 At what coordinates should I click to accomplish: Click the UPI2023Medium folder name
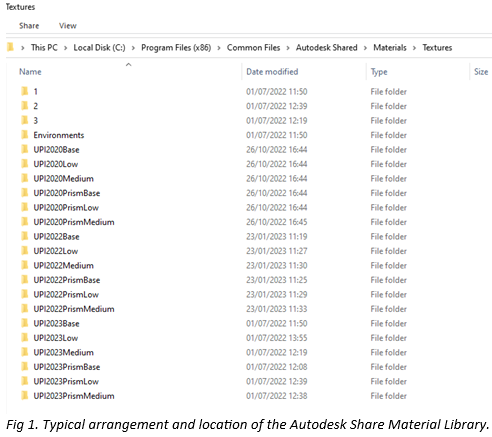tap(63, 353)
